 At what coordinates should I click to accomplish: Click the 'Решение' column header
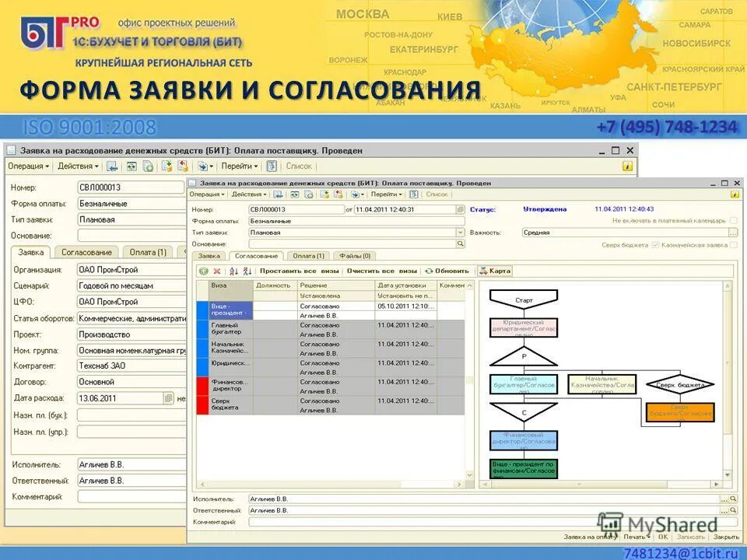click(x=336, y=285)
